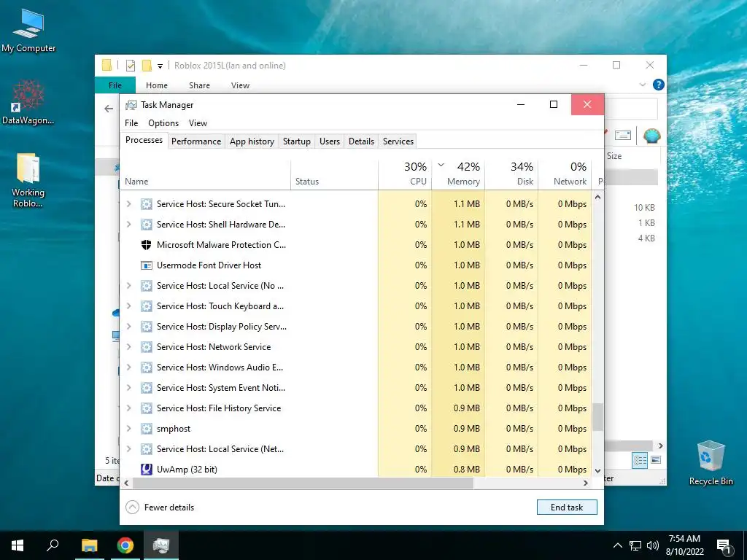747x560 pixels.
Task: Open Task Manager File menu
Action: tap(131, 122)
